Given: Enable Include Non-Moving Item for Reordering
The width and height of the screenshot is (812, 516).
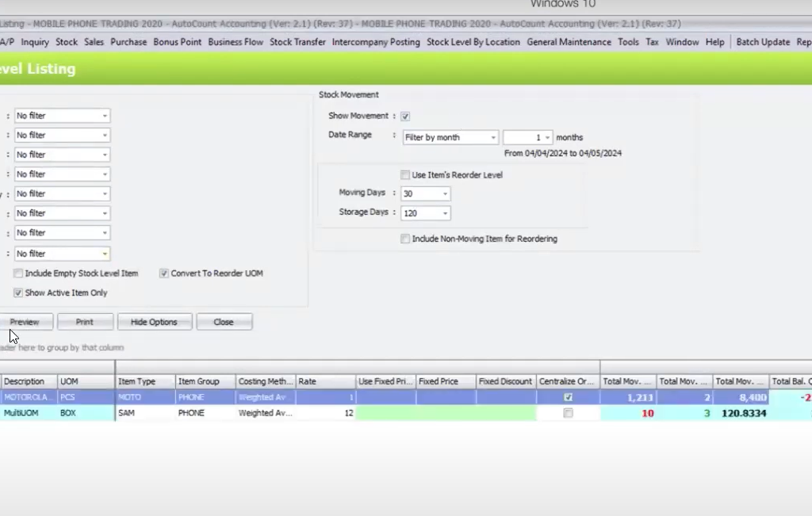Looking at the screenshot, I should click(x=405, y=239).
